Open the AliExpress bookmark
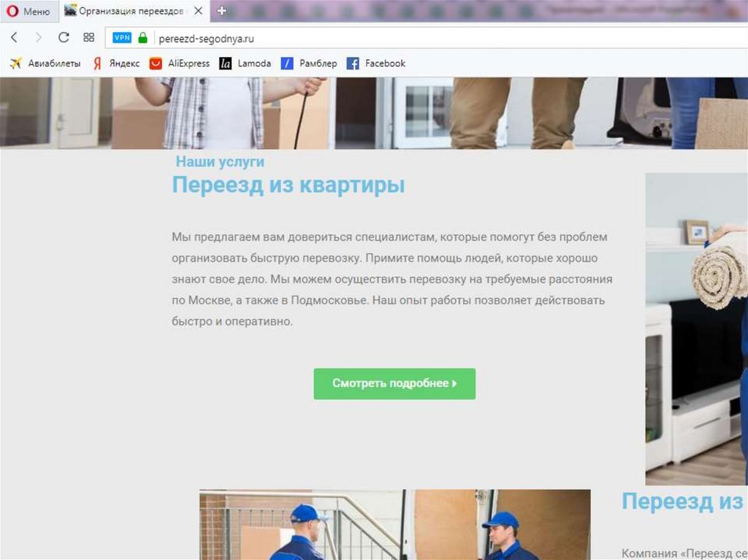 click(180, 64)
